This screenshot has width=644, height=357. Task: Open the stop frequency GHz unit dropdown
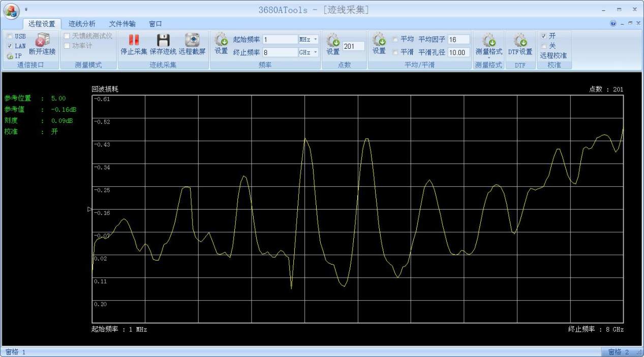(315, 52)
